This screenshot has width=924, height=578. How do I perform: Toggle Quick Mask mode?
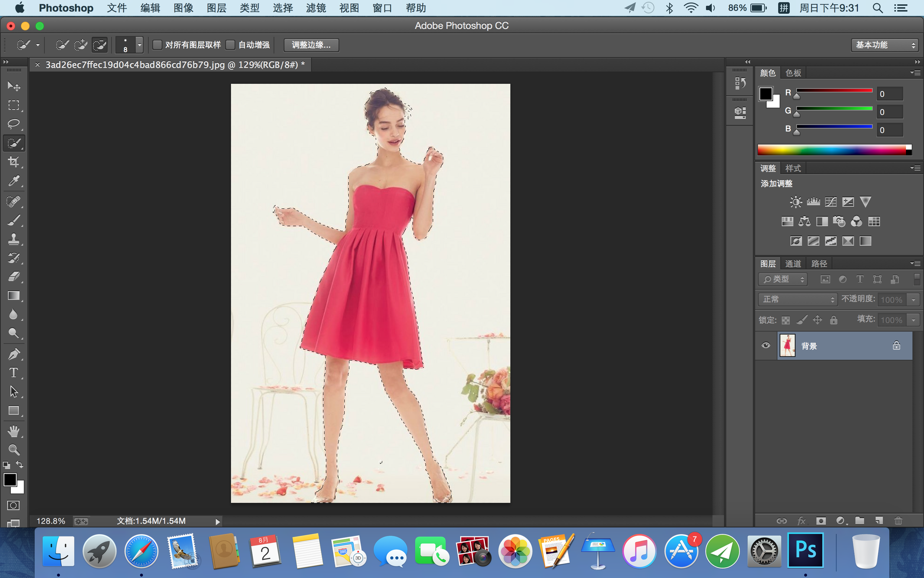(x=13, y=505)
